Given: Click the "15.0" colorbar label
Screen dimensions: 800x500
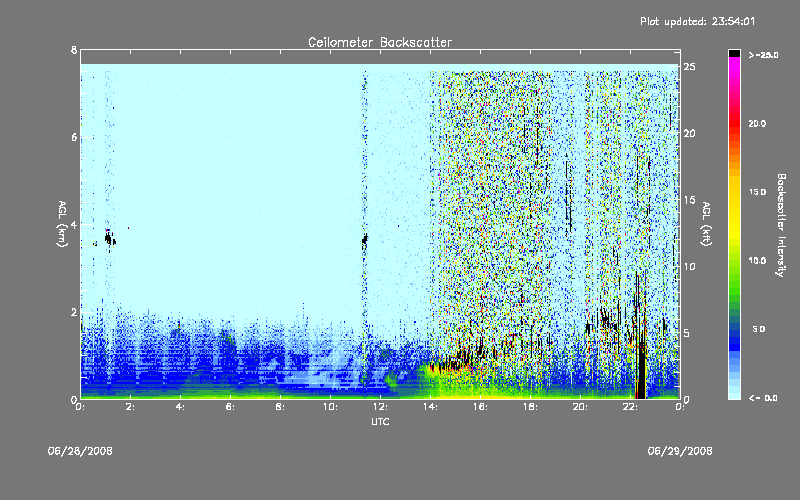Looking at the screenshot, I should click(757, 192).
